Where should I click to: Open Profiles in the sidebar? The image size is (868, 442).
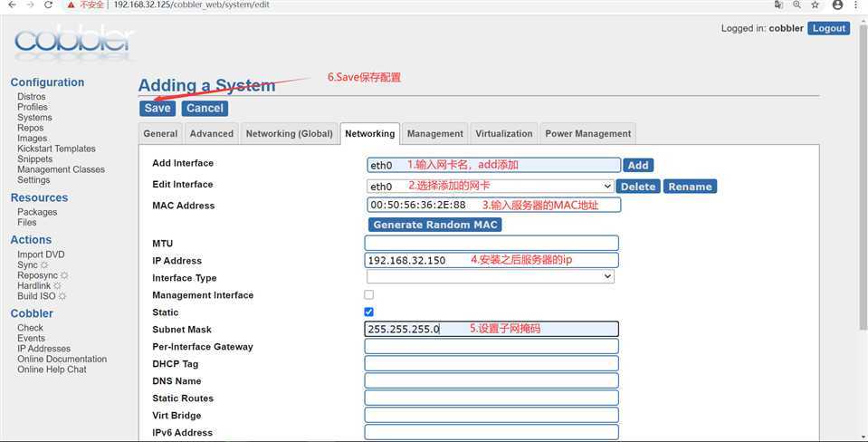tap(32, 107)
